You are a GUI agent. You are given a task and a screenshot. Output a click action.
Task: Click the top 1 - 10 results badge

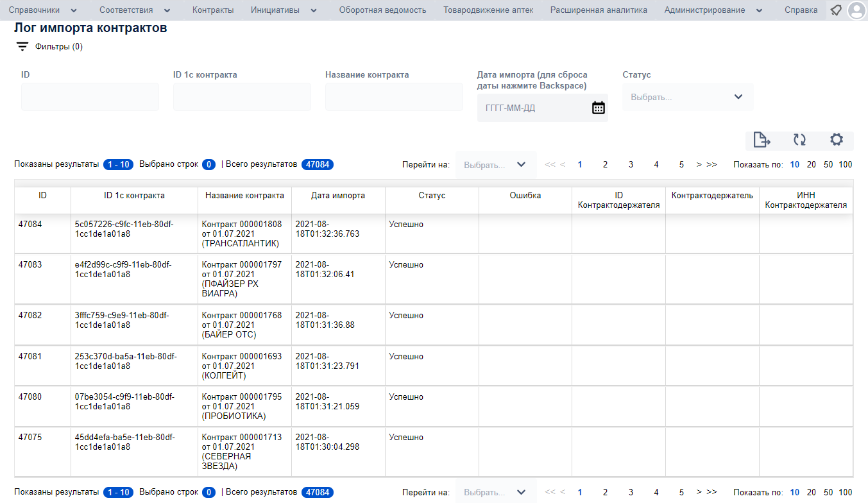coord(118,165)
